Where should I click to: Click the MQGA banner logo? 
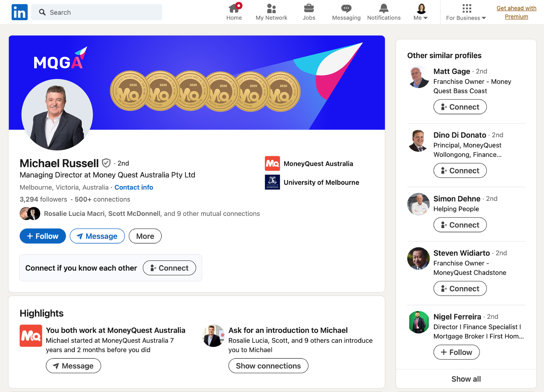60,58
